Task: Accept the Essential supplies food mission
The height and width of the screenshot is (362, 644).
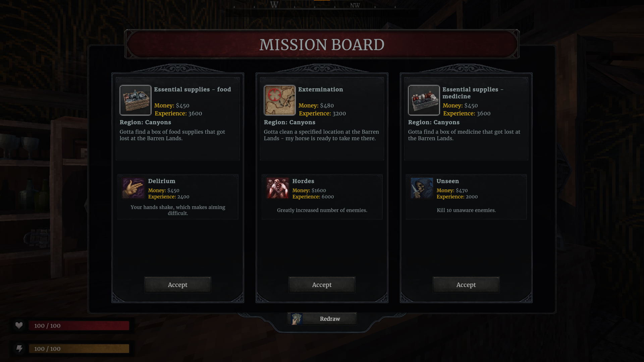Action: [x=178, y=285]
